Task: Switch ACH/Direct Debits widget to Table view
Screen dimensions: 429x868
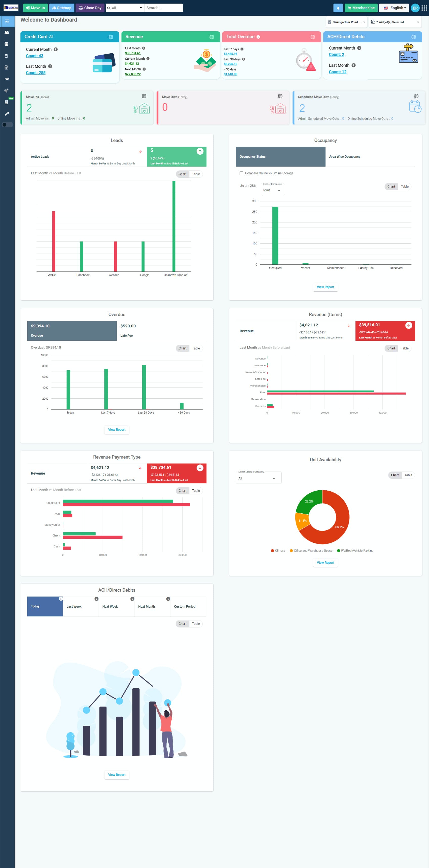Action: [196, 624]
